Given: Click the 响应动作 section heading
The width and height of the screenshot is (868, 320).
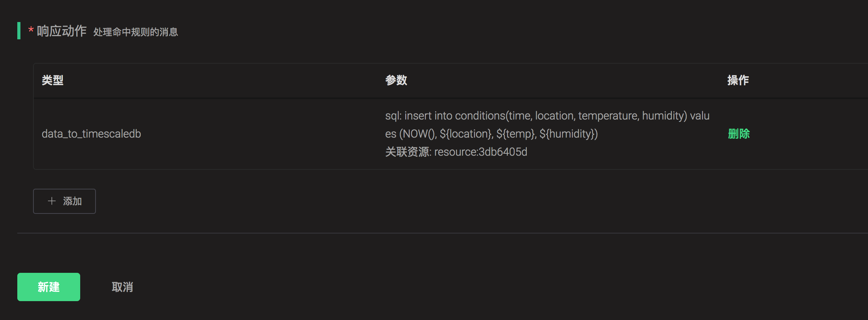Looking at the screenshot, I should tap(62, 31).
